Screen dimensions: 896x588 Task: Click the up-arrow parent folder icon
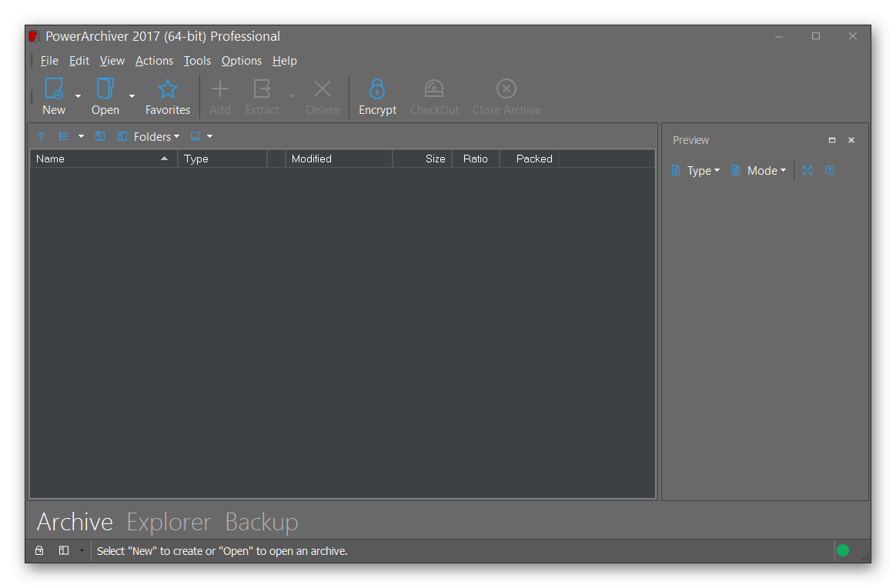point(42,137)
